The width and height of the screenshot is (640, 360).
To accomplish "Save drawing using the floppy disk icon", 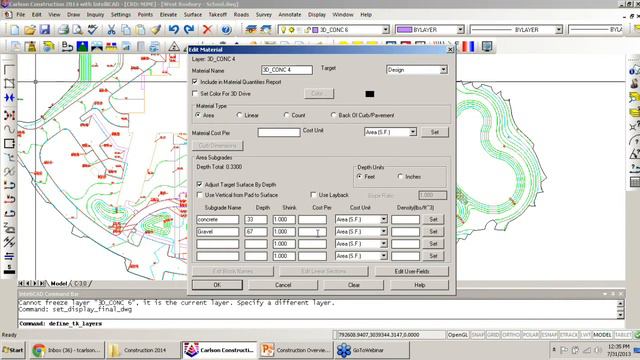I will 44,30.
